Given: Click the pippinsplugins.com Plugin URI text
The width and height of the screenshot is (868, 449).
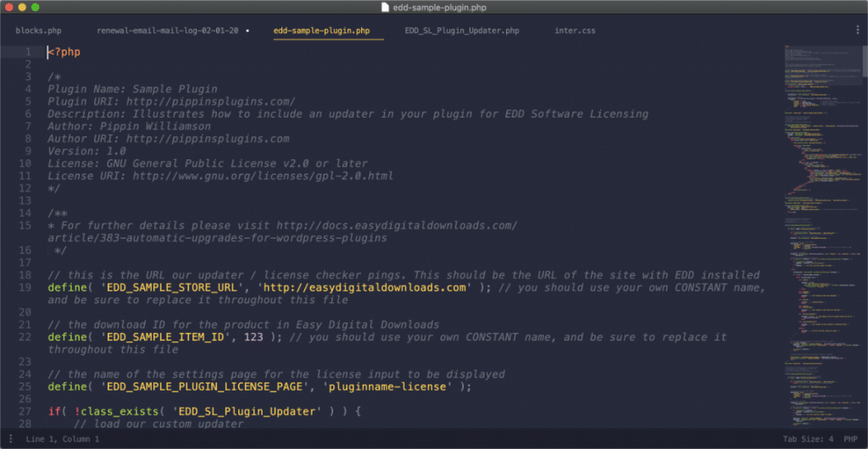Looking at the screenshot, I should coord(210,101).
